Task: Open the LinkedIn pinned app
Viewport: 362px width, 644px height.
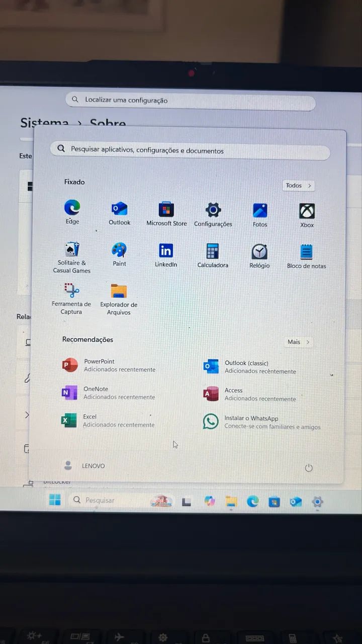Action: (x=166, y=255)
